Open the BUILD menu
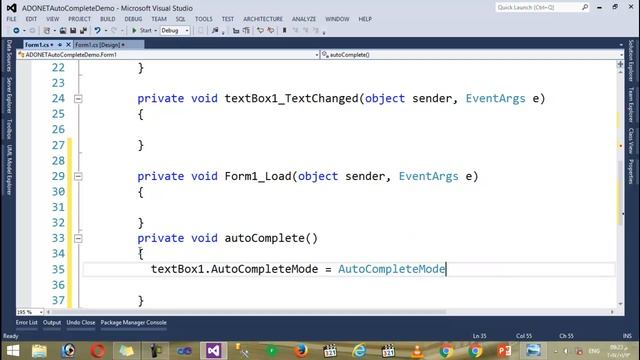This screenshot has height=360, width=640. [x=108, y=19]
